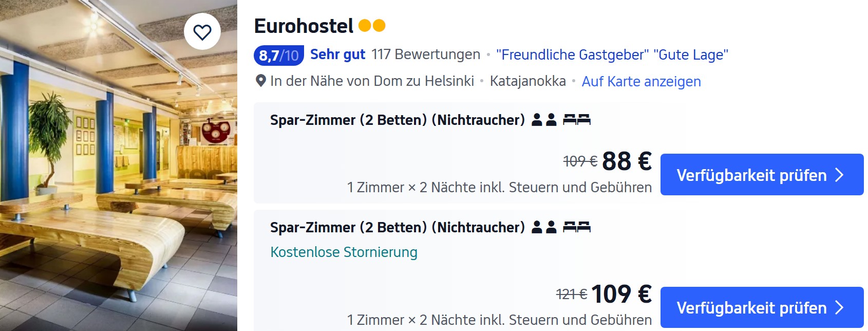Viewport: 868px width, 331px height.
Task: Click the location pin icon
Action: click(261, 81)
